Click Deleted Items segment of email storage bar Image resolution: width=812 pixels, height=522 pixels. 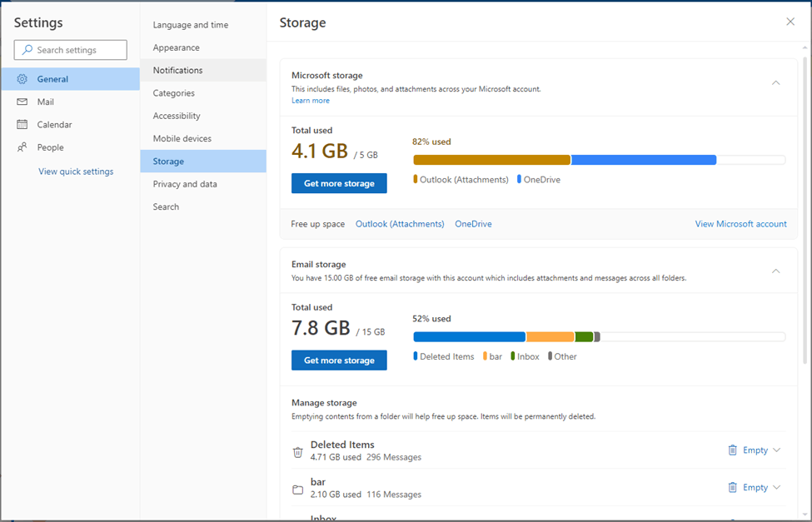(469, 336)
